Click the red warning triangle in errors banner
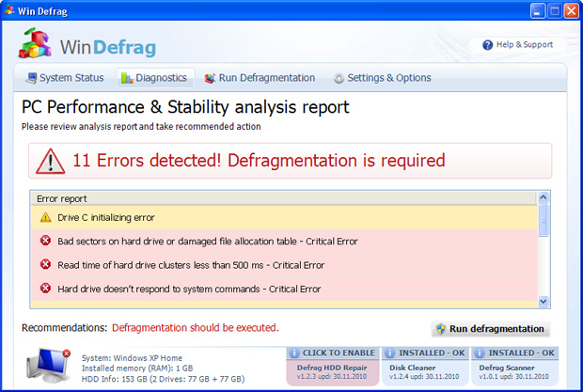The image size is (583, 392). click(50, 162)
